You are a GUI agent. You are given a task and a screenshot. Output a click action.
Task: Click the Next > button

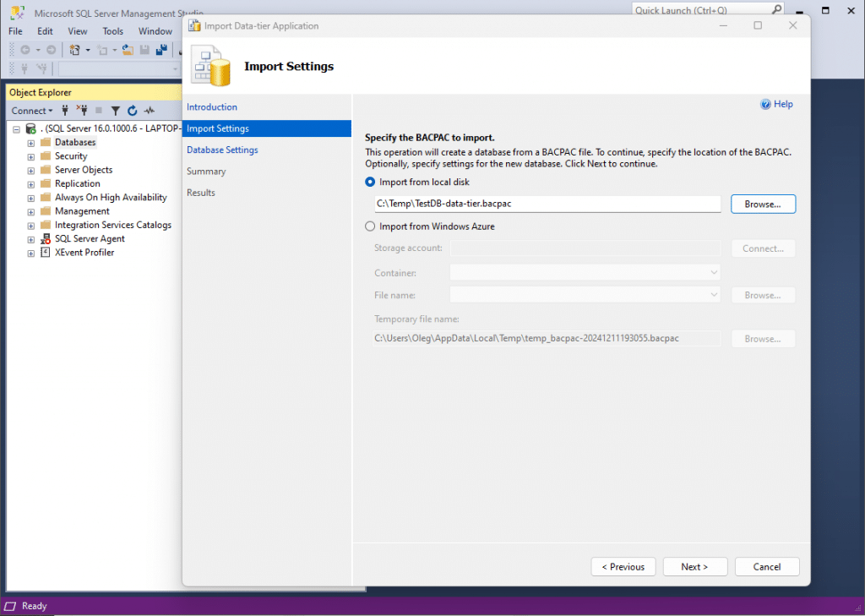click(x=694, y=567)
